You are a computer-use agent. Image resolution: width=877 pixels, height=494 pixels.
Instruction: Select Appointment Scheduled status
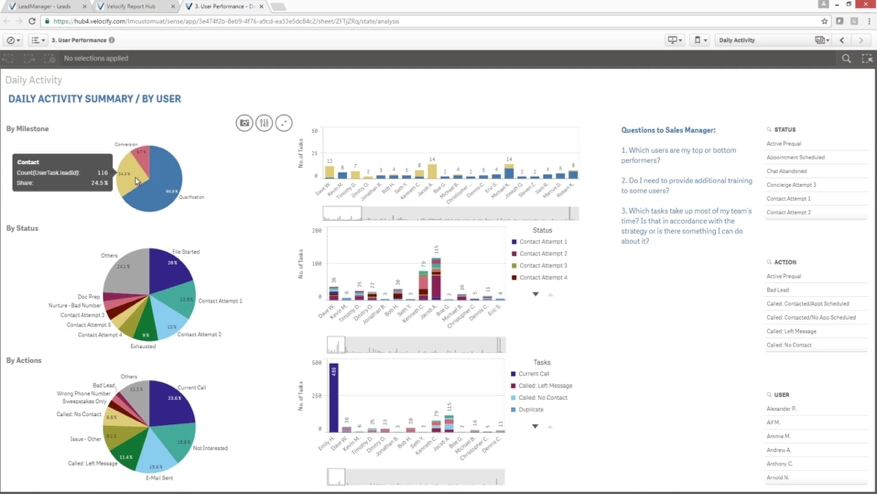[x=815, y=158]
